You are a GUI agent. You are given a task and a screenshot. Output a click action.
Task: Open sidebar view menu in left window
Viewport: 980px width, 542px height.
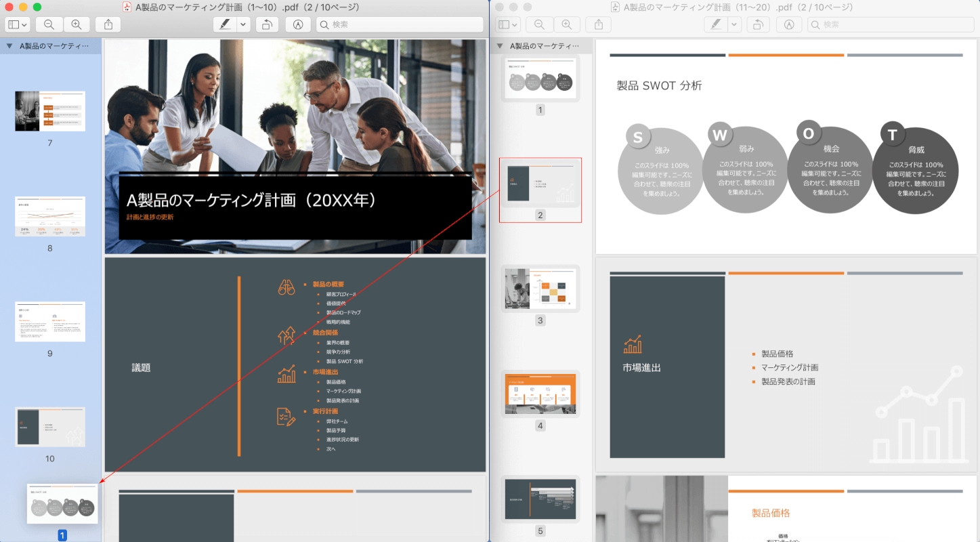(x=18, y=24)
